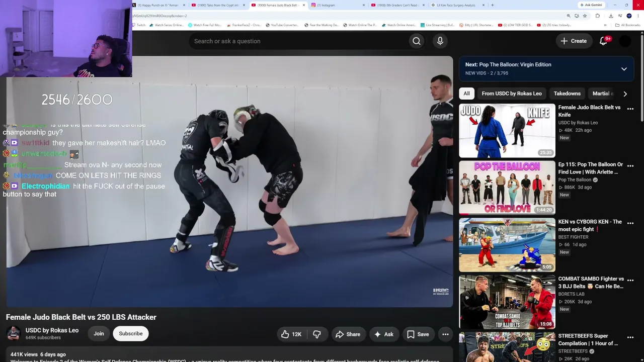The image size is (644, 362).
Task: Click the main video player to pause
Action: tap(229, 181)
